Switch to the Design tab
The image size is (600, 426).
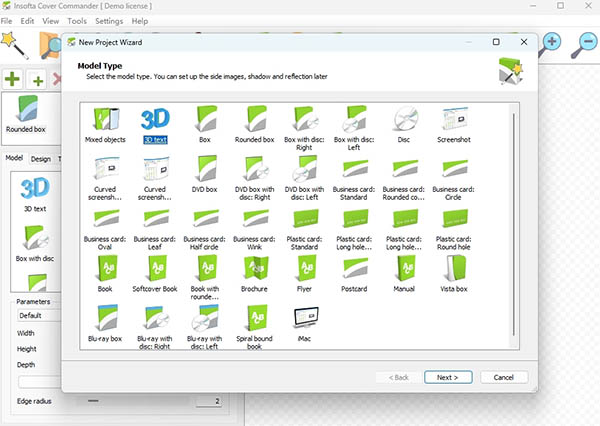[x=41, y=159]
